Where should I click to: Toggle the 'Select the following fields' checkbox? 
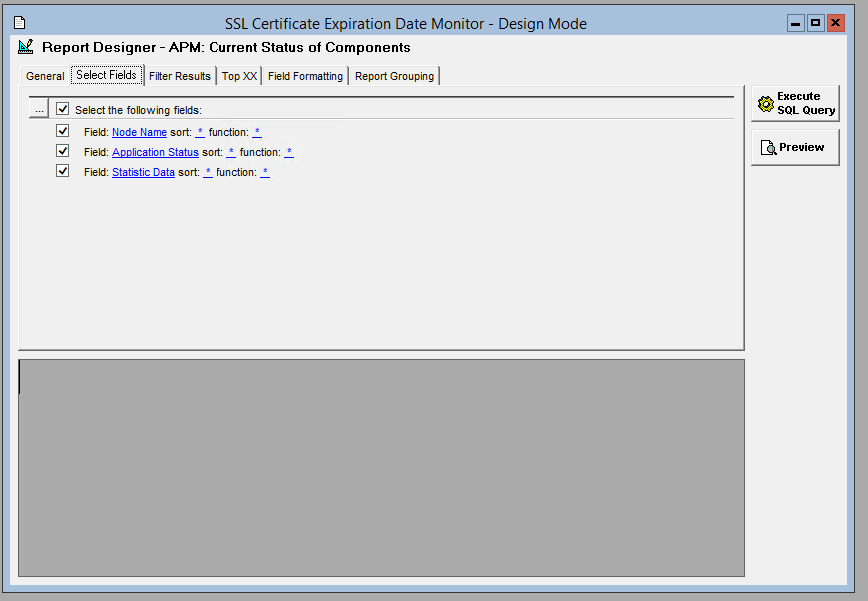63,109
